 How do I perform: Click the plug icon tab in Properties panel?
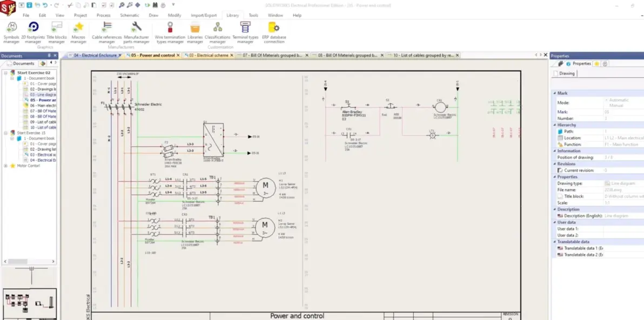[560, 64]
